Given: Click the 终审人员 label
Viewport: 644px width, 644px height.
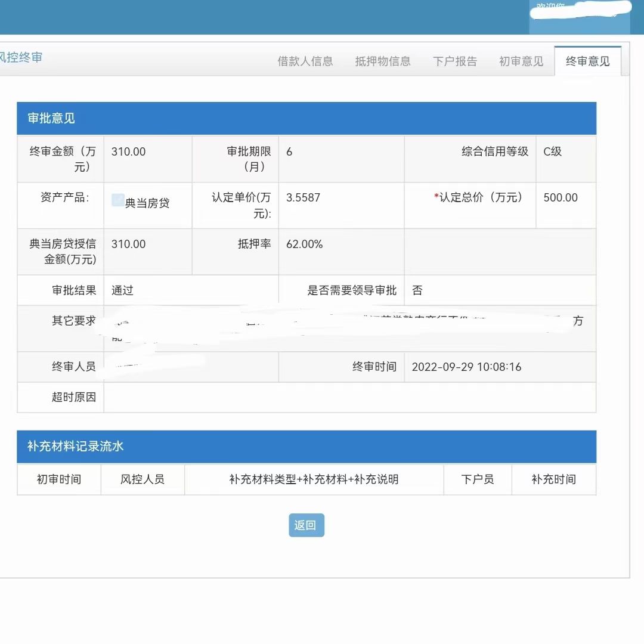Looking at the screenshot, I should click(x=74, y=366).
